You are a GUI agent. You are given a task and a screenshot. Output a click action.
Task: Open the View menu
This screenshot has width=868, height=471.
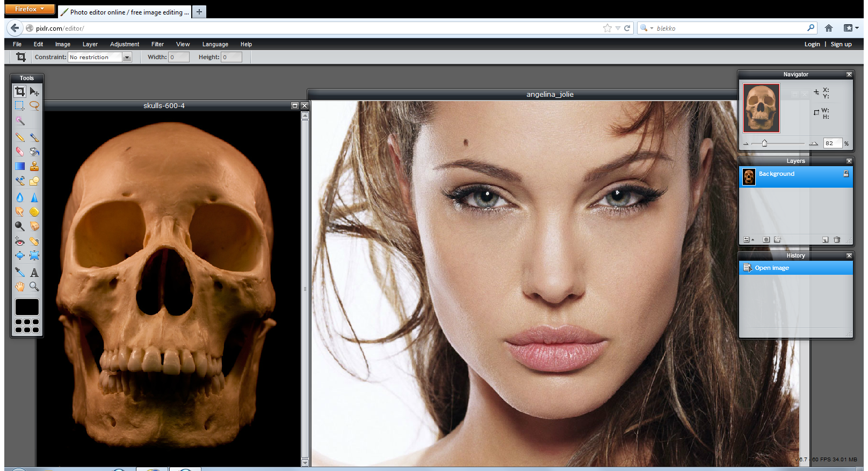point(183,44)
